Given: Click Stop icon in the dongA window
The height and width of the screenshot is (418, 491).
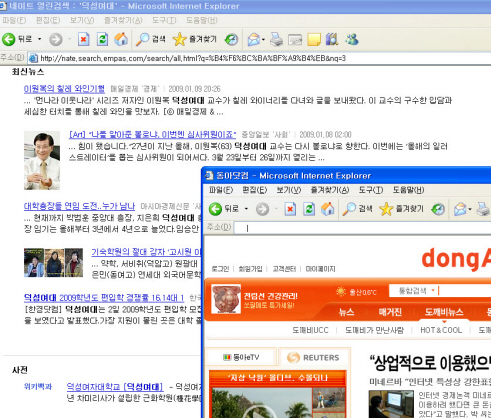Looking at the screenshot, I should [290, 209].
